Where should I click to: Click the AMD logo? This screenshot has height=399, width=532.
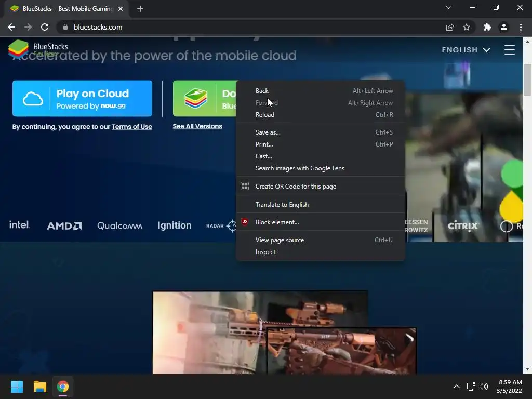click(64, 225)
